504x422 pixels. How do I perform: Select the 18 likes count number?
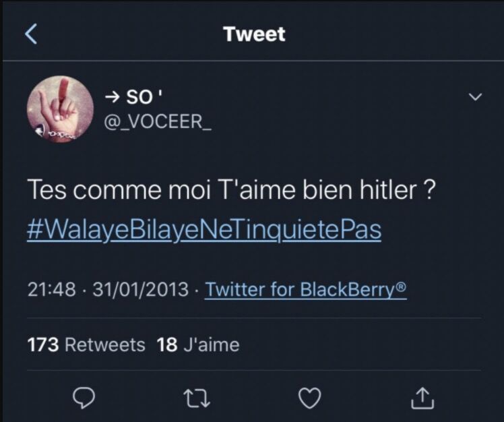(x=167, y=344)
